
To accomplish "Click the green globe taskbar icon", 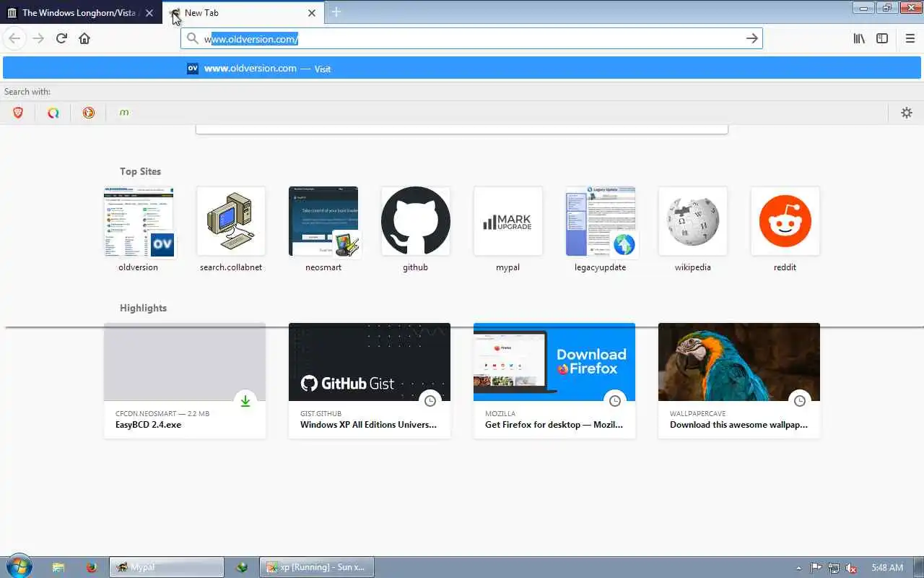I will click(242, 567).
